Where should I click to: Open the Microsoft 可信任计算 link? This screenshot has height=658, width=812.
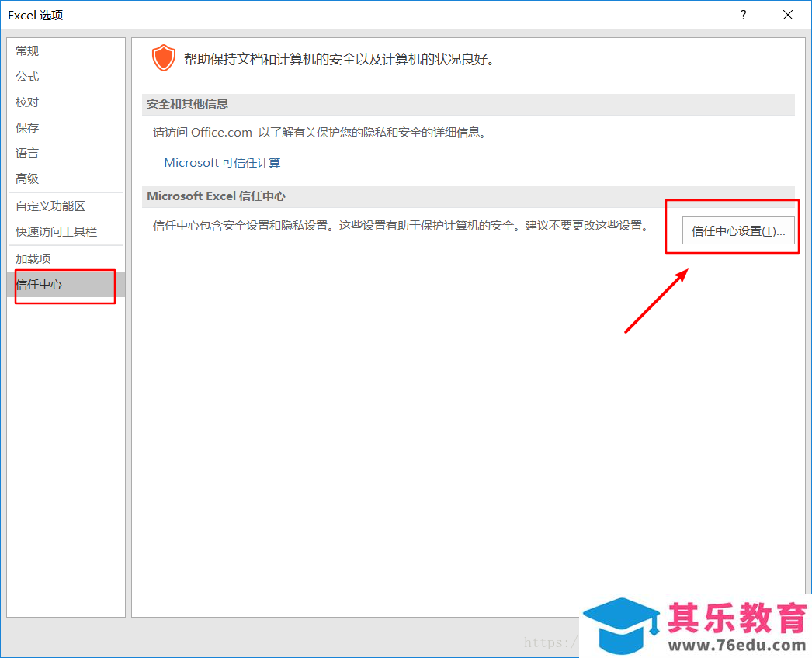[222, 162]
